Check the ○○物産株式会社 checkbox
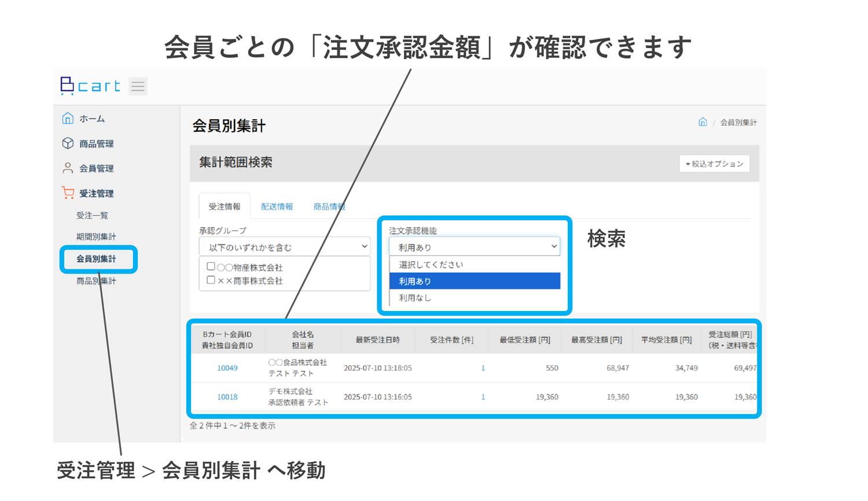868x501 pixels. point(211,267)
